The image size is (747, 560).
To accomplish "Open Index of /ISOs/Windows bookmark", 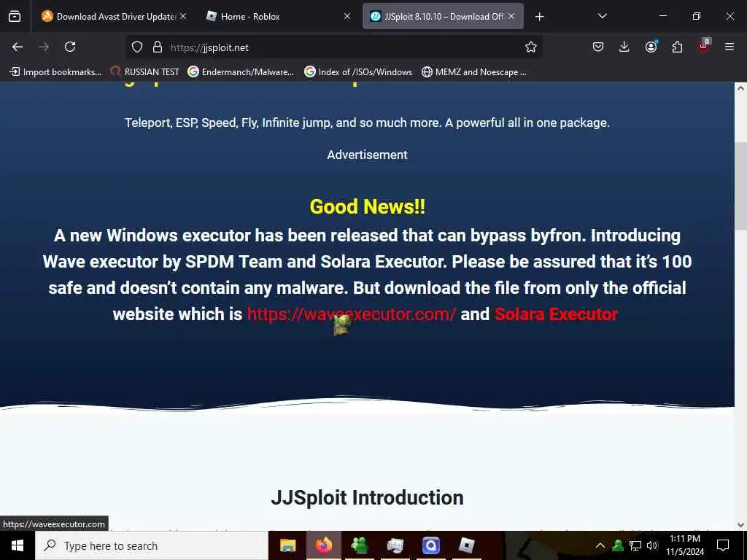I will tap(358, 72).
